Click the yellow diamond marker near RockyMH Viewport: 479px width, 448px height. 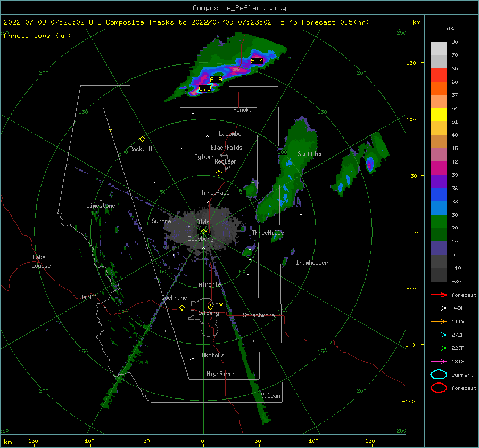pyautogui.click(x=142, y=139)
